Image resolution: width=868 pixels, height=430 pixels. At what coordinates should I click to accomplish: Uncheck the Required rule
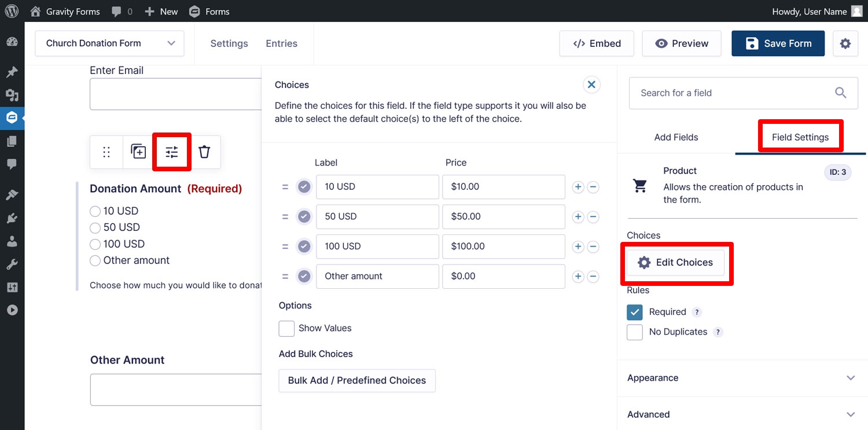635,312
